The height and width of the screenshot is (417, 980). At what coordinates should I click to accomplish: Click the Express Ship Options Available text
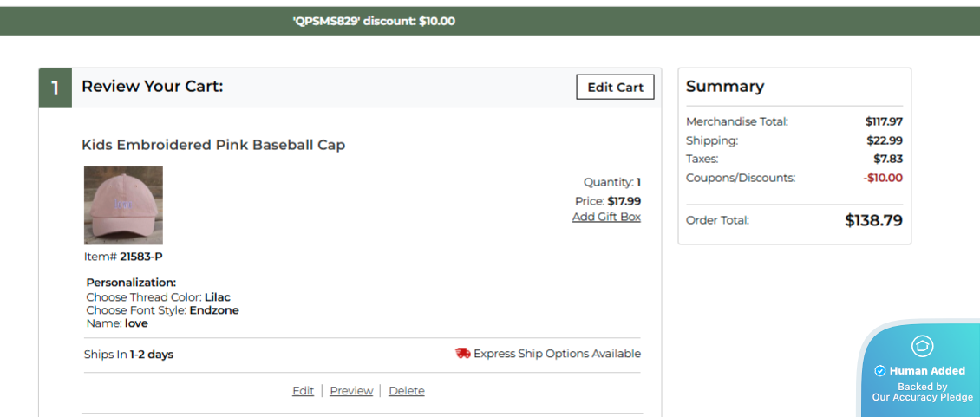[x=557, y=354]
